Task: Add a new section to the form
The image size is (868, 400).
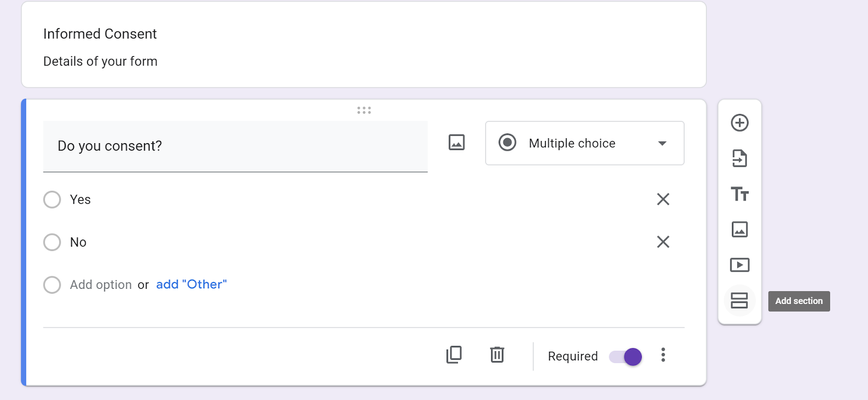Action: (x=739, y=300)
